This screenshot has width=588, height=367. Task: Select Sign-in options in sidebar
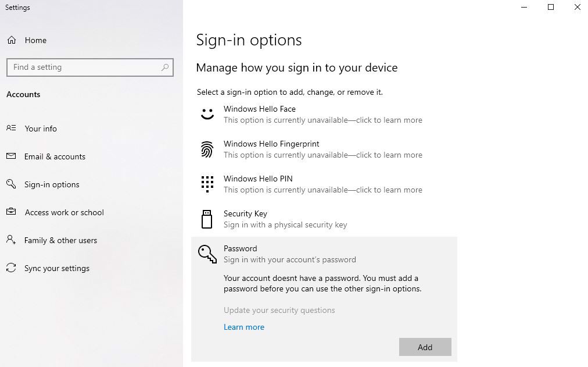(52, 184)
